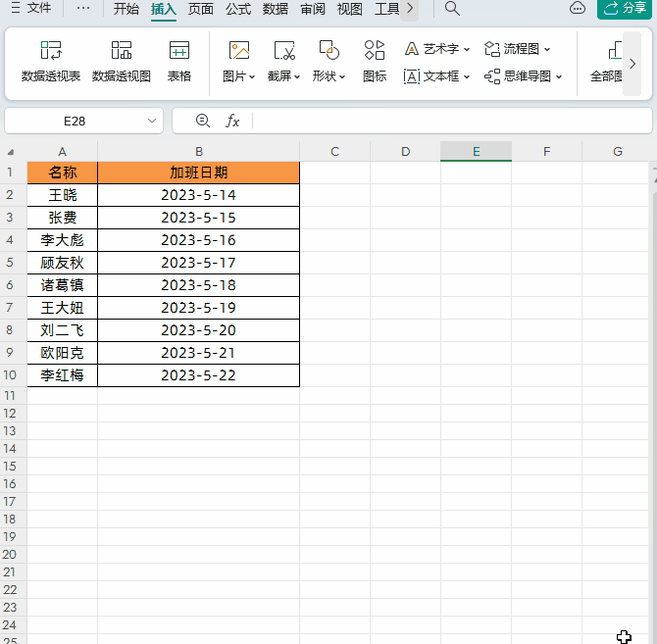Insert a 表格 table
This screenshot has height=644, width=657.
tap(179, 61)
